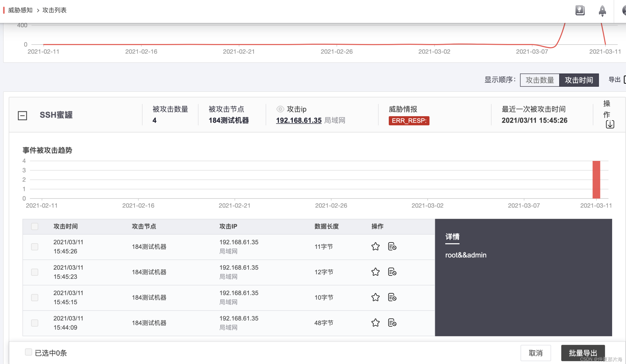The width and height of the screenshot is (626, 364).
Task: Click the latest attack time 2021/03/11 15:45:26 in header
Action: 534,121
